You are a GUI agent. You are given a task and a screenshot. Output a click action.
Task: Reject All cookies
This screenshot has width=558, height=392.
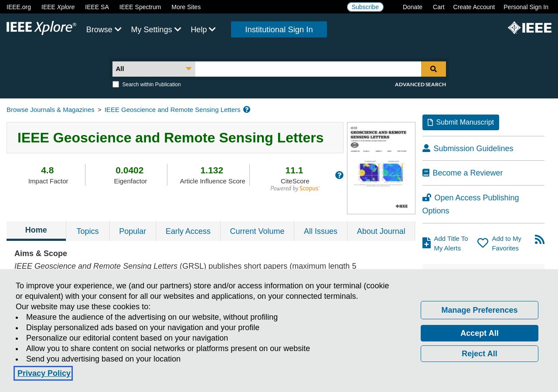pyautogui.click(x=480, y=354)
